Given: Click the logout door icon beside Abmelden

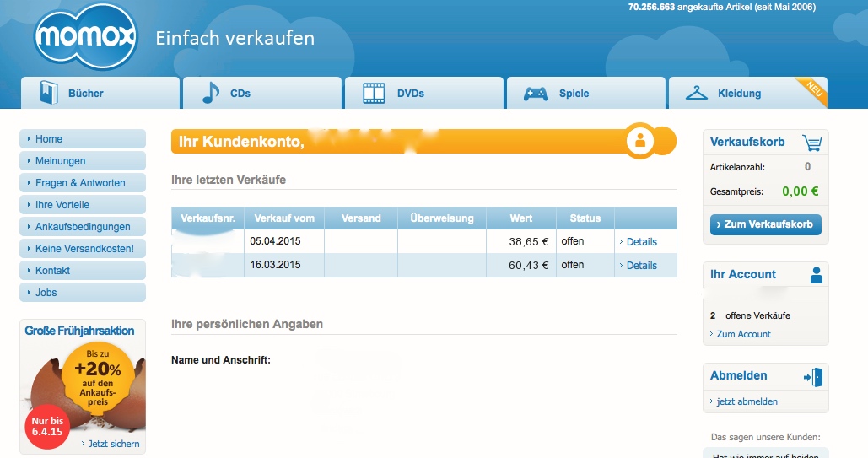Looking at the screenshot, I should (x=812, y=376).
